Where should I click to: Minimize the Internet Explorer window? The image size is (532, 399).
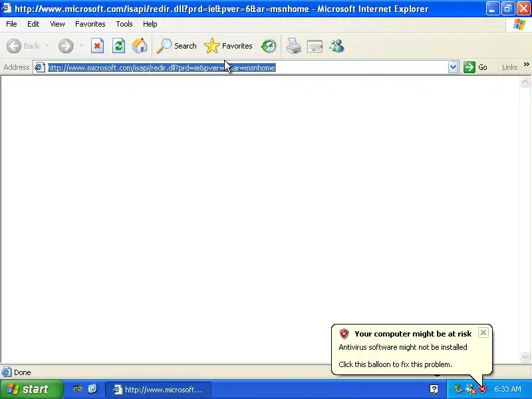pos(492,9)
